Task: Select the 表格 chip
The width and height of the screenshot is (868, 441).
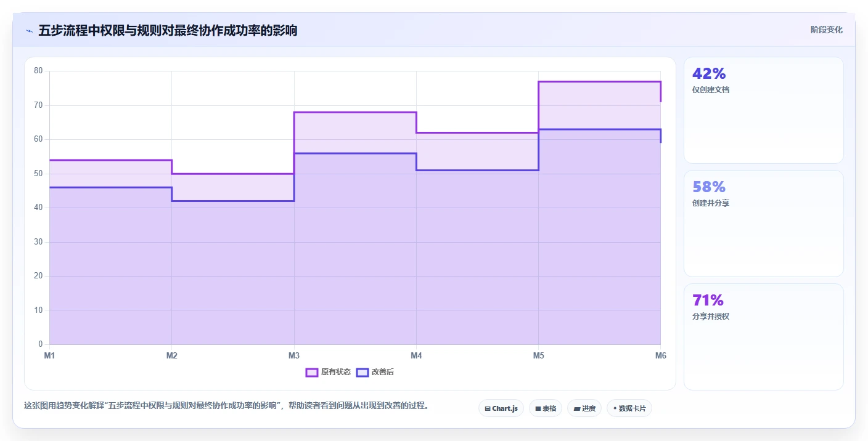Action: (546, 408)
